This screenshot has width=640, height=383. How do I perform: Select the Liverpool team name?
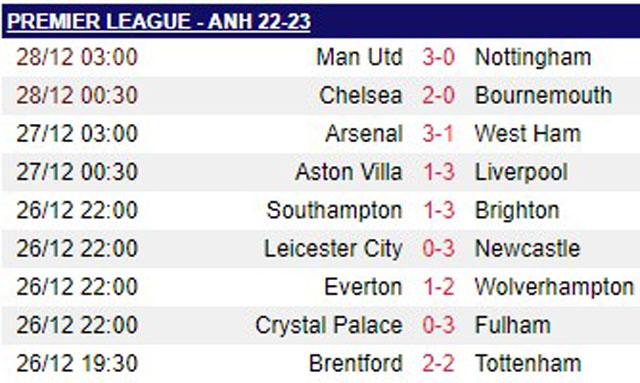coord(521,172)
